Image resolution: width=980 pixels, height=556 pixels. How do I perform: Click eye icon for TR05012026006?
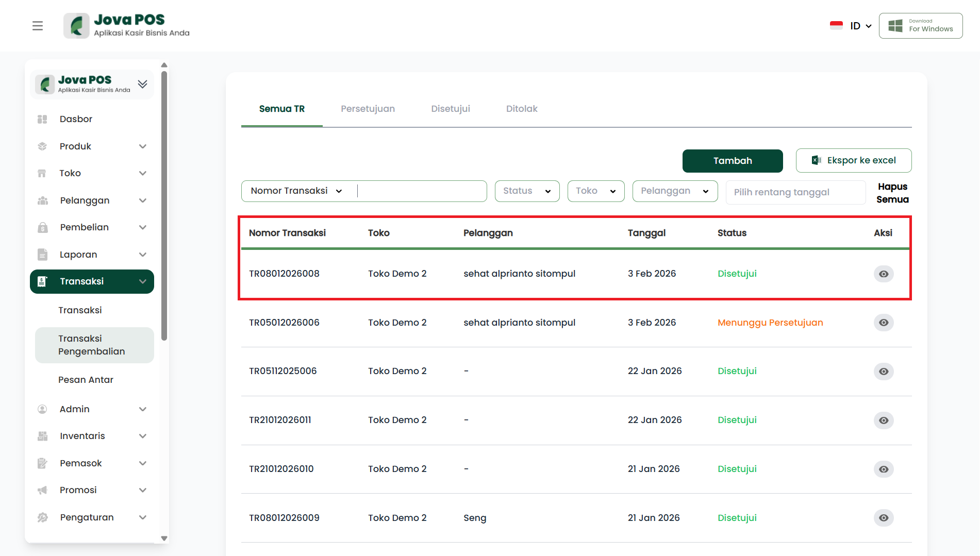(884, 323)
